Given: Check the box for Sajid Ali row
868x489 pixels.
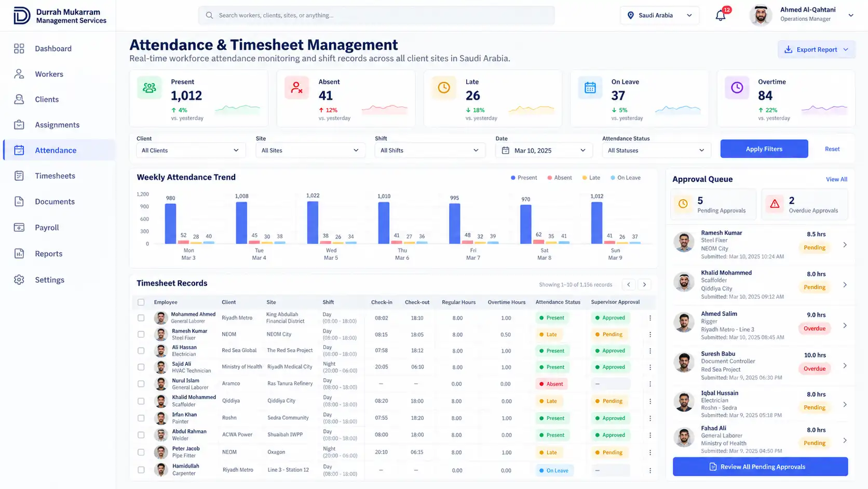Looking at the screenshot, I should (x=141, y=367).
